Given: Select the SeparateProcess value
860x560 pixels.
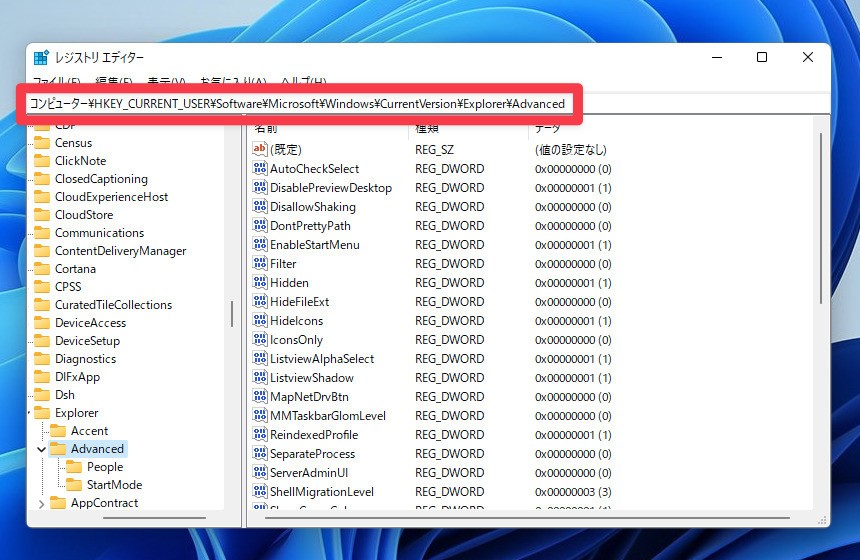Looking at the screenshot, I should click(312, 454).
